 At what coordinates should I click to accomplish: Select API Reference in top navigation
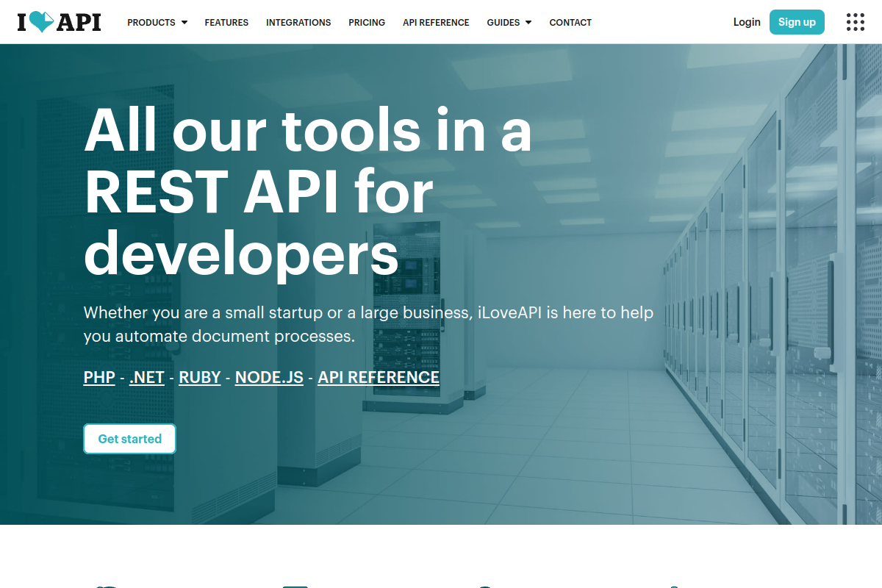click(436, 23)
